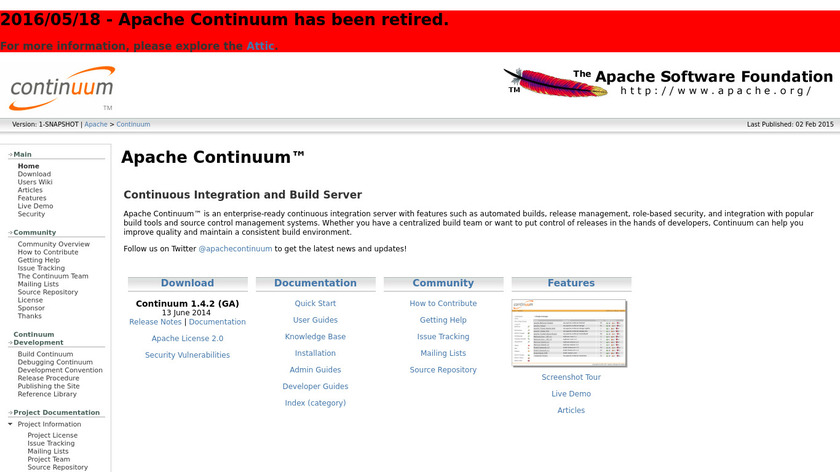Open Download in the sidebar

point(34,174)
